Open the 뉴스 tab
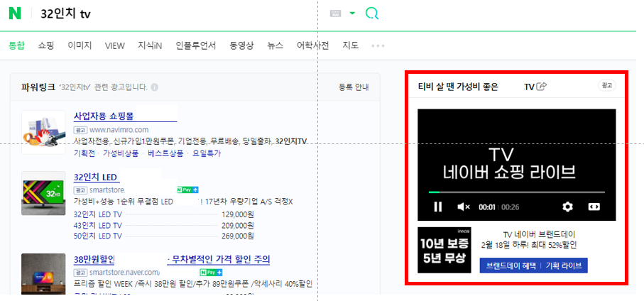This screenshot has width=644, height=301. [275, 45]
